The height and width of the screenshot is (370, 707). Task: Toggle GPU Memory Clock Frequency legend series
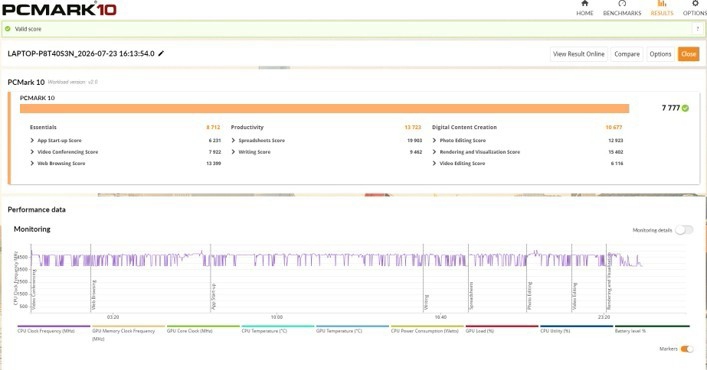128,333
